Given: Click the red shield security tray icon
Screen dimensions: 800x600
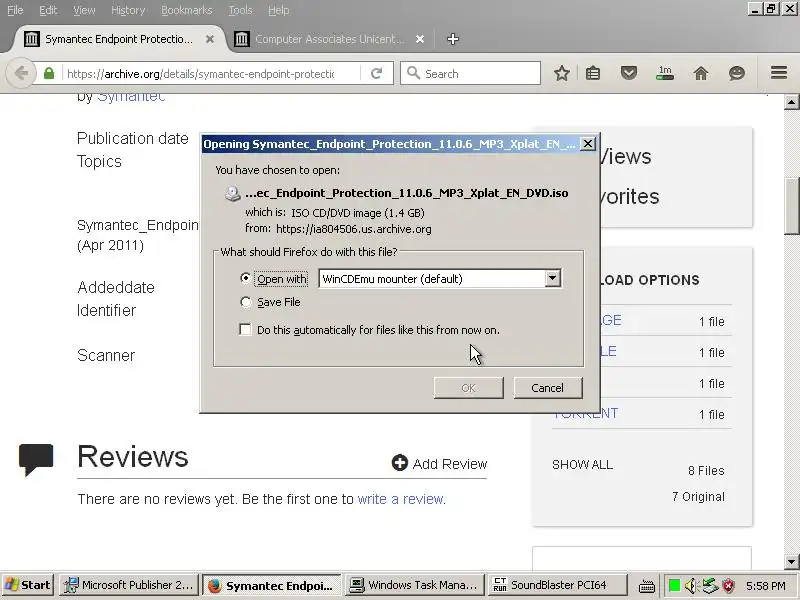Looking at the screenshot, I should 729,585.
